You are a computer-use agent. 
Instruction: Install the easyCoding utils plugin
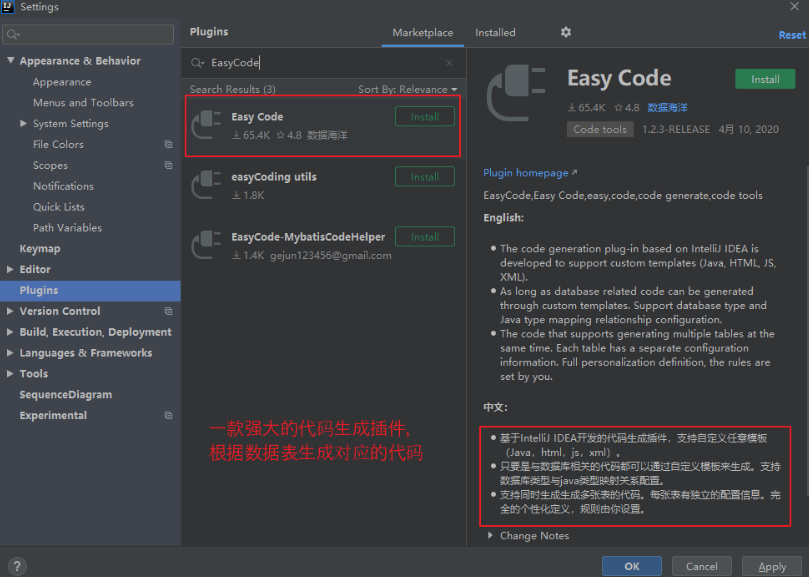425,177
